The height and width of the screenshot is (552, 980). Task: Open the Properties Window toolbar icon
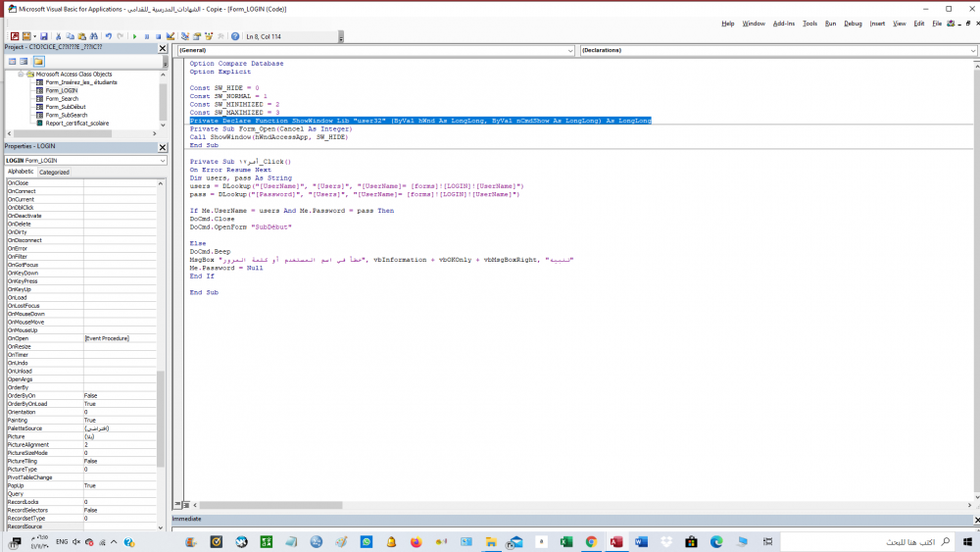pyautogui.click(x=197, y=37)
